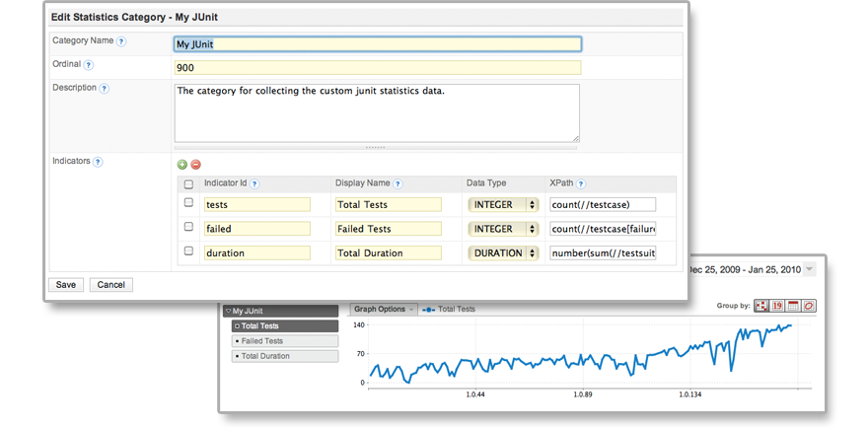Image resolution: width=868 pixels, height=429 pixels.
Task: Group graph by build using dotted-grid icon
Action: point(762,306)
